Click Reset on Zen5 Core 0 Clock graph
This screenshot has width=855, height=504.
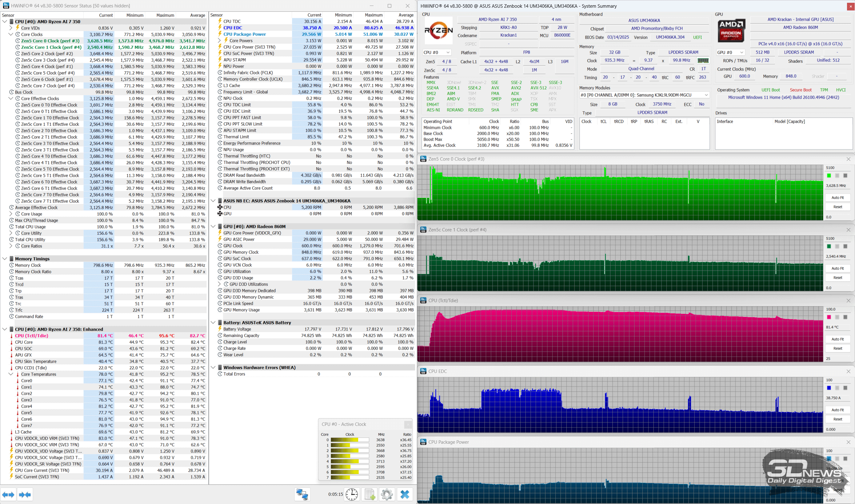(x=837, y=207)
